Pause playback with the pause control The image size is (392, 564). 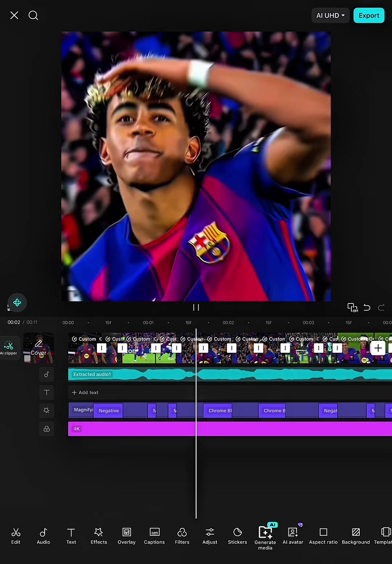tap(196, 307)
